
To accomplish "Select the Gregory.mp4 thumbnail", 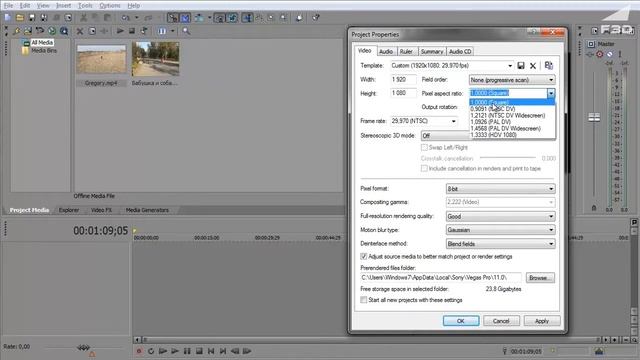I will [x=102, y=60].
